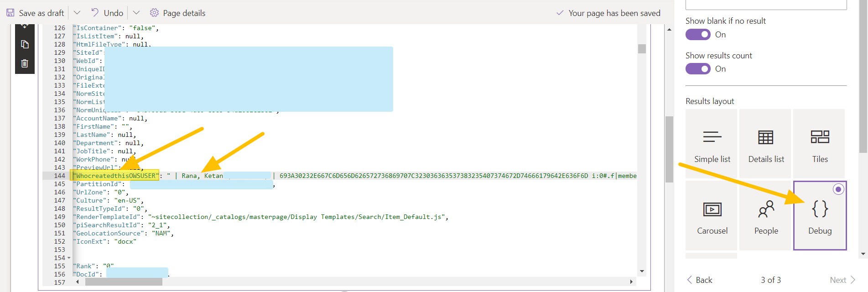Click property pane scroll down arrow
This screenshot has height=292, width=868.
pos(863,254)
